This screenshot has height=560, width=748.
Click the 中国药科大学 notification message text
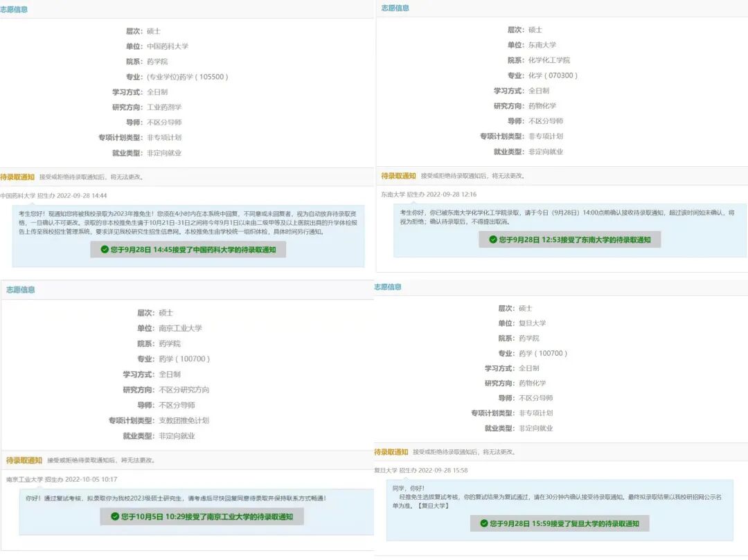(x=188, y=223)
